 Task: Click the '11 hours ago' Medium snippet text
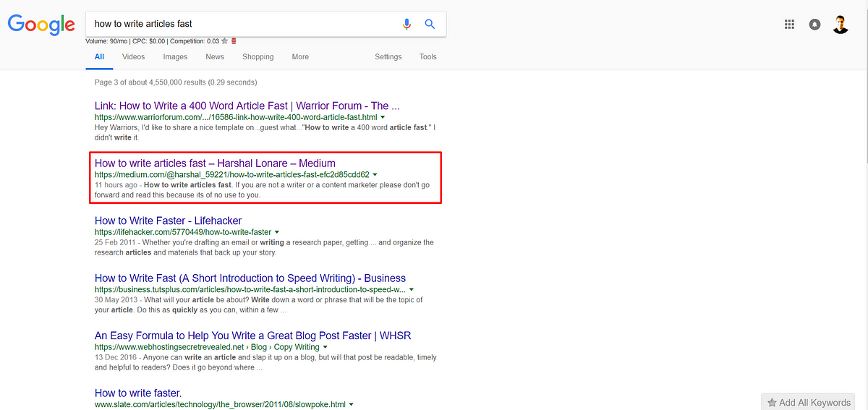(x=116, y=185)
